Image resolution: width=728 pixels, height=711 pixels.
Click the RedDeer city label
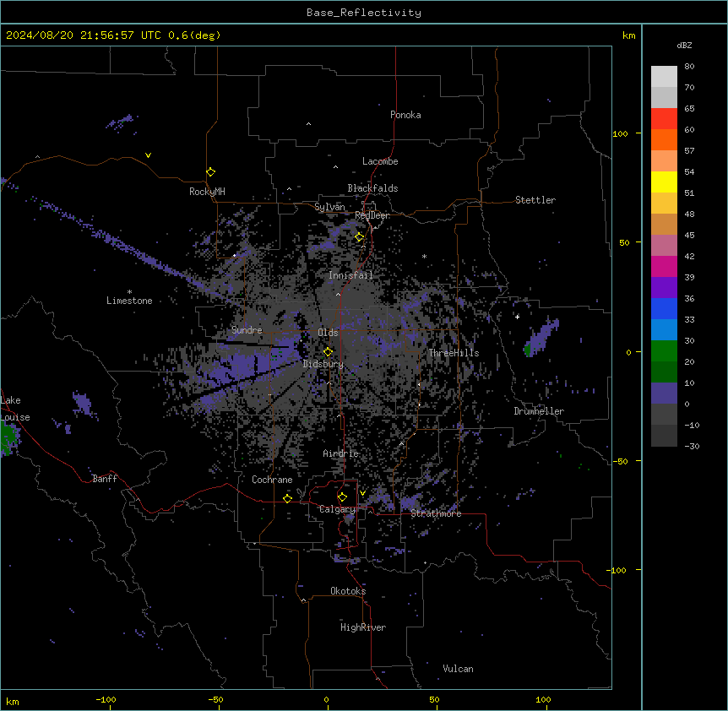[372, 215]
